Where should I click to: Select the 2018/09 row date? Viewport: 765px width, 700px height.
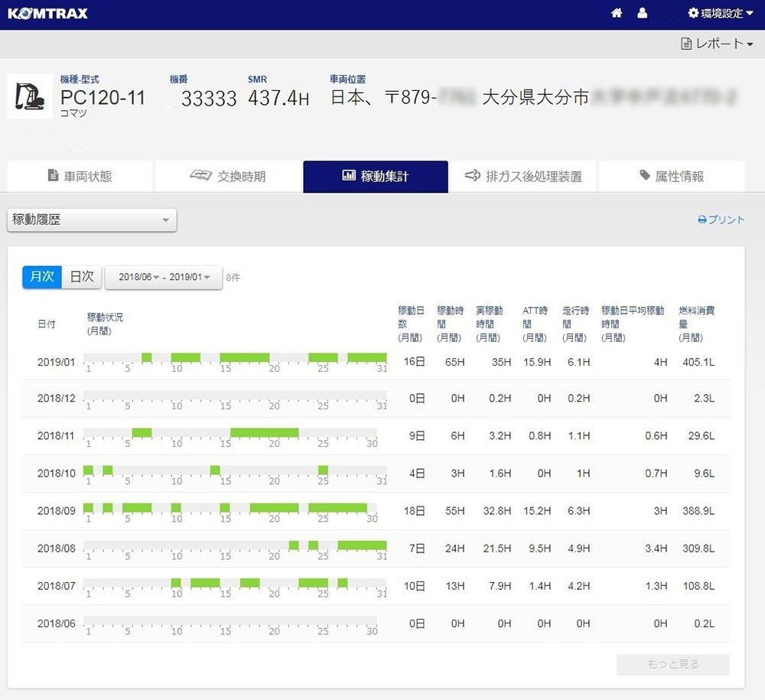[57, 510]
